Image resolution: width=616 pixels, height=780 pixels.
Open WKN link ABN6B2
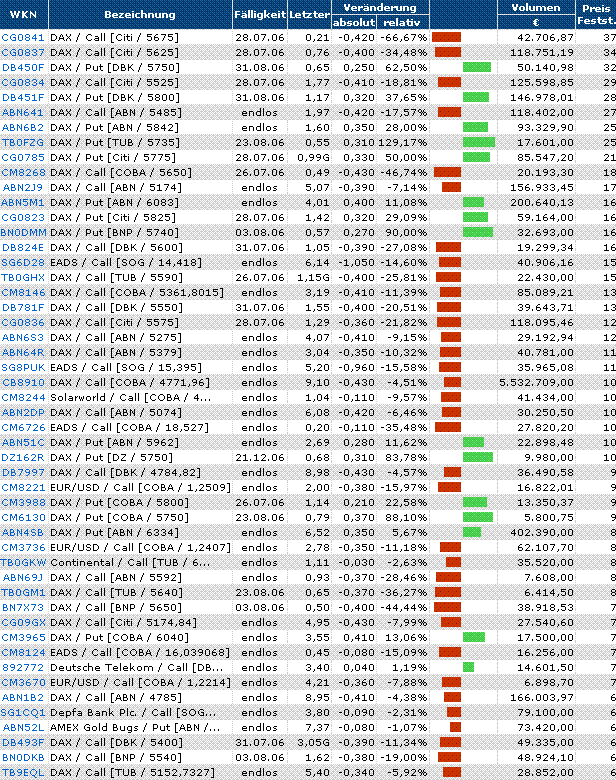[x=23, y=127]
